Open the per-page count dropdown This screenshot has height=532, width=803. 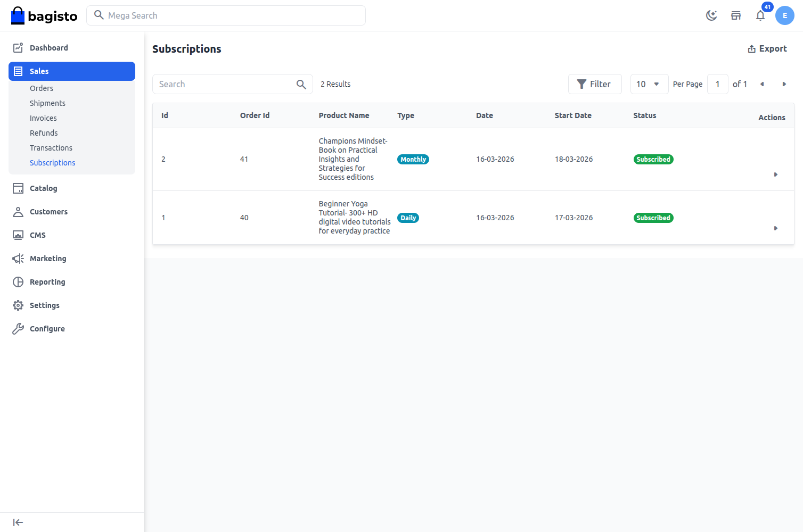(x=649, y=84)
